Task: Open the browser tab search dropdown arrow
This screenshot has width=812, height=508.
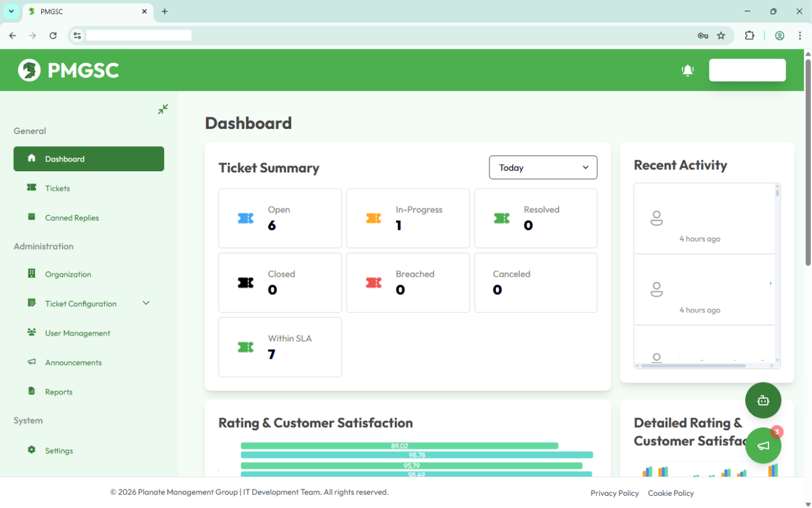Action: pos(11,11)
